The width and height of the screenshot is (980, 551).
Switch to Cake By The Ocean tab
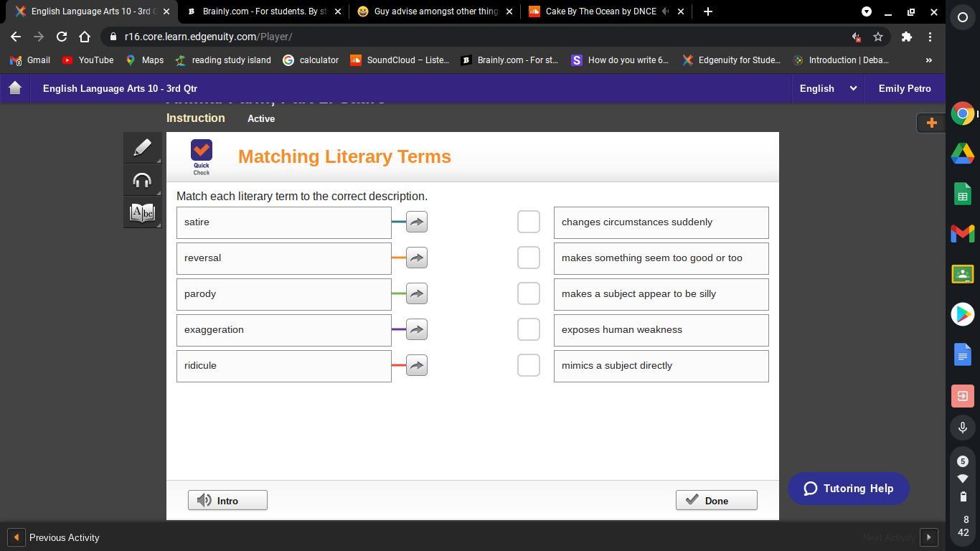pos(600,11)
